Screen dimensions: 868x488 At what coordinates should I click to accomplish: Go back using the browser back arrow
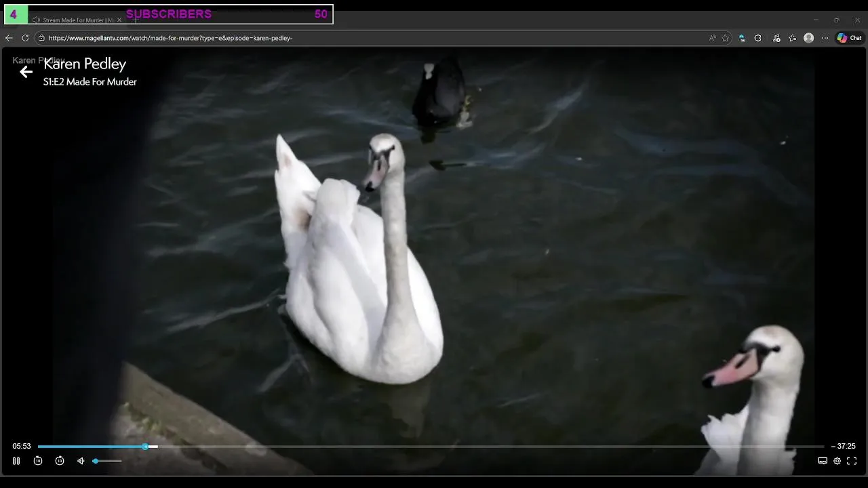9,38
